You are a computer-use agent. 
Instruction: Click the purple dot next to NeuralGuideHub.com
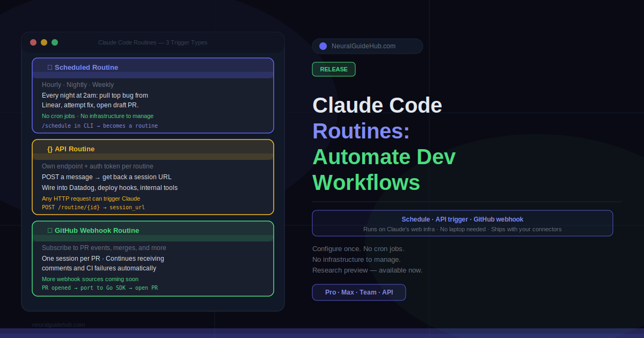coord(323,46)
